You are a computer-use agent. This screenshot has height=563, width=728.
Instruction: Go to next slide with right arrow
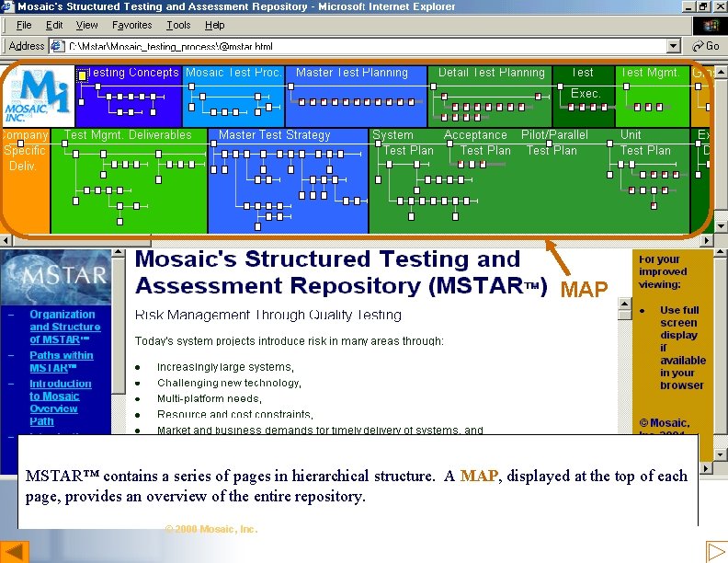click(x=716, y=552)
